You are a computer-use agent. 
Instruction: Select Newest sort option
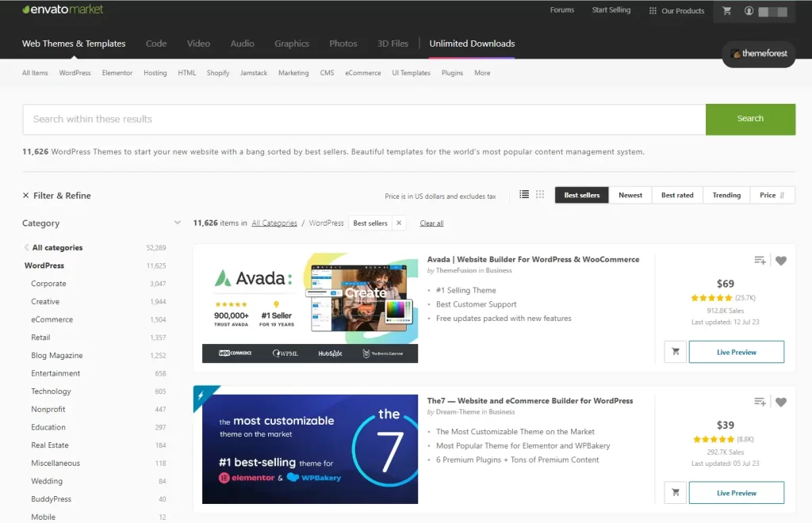click(630, 195)
